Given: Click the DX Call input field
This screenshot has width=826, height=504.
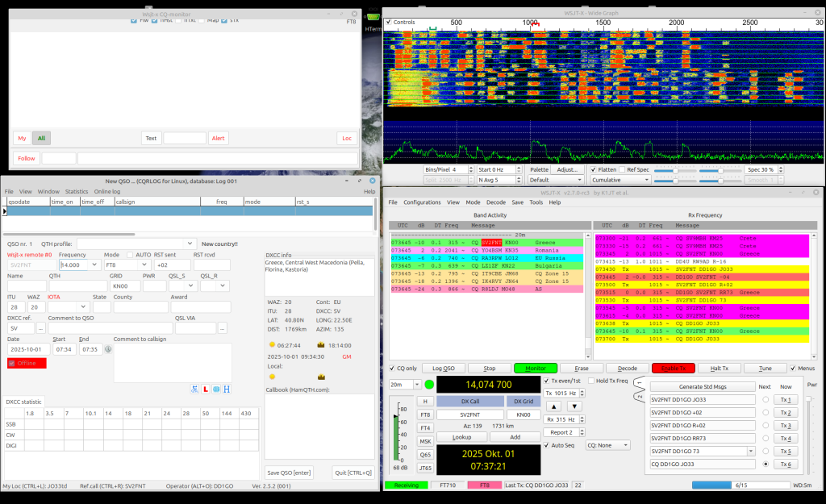Looking at the screenshot, I should coord(469,414).
